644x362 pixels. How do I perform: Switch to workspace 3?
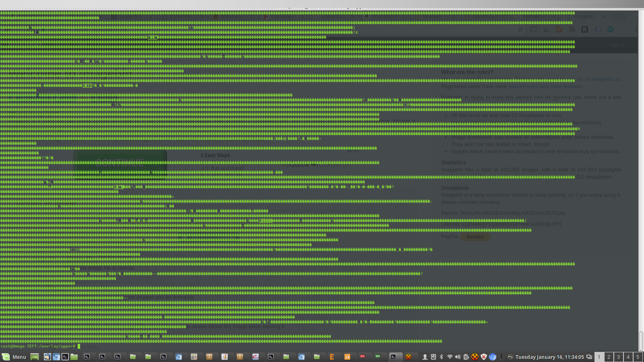pyautogui.click(x=618, y=357)
